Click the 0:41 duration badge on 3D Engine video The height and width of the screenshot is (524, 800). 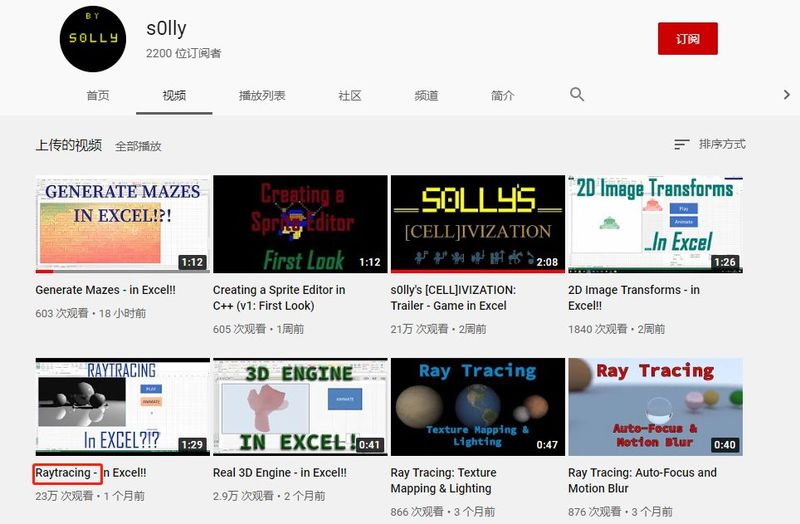[x=369, y=445]
